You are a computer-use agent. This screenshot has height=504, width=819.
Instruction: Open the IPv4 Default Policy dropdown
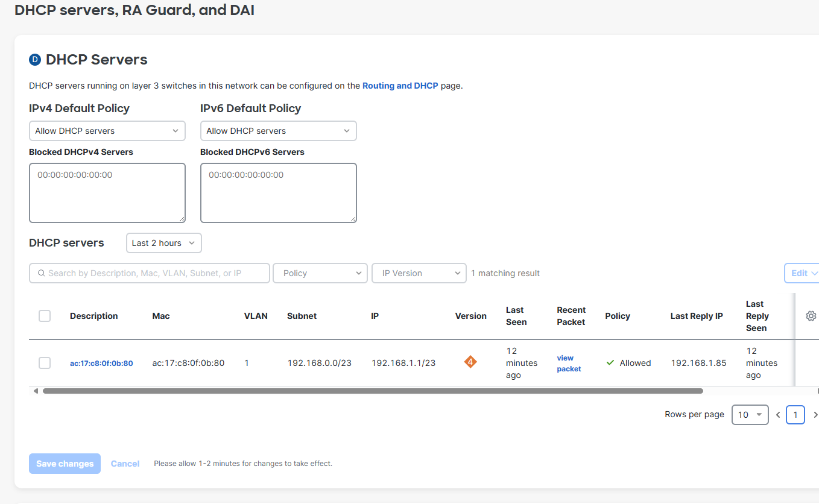click(x=107, y=131)
